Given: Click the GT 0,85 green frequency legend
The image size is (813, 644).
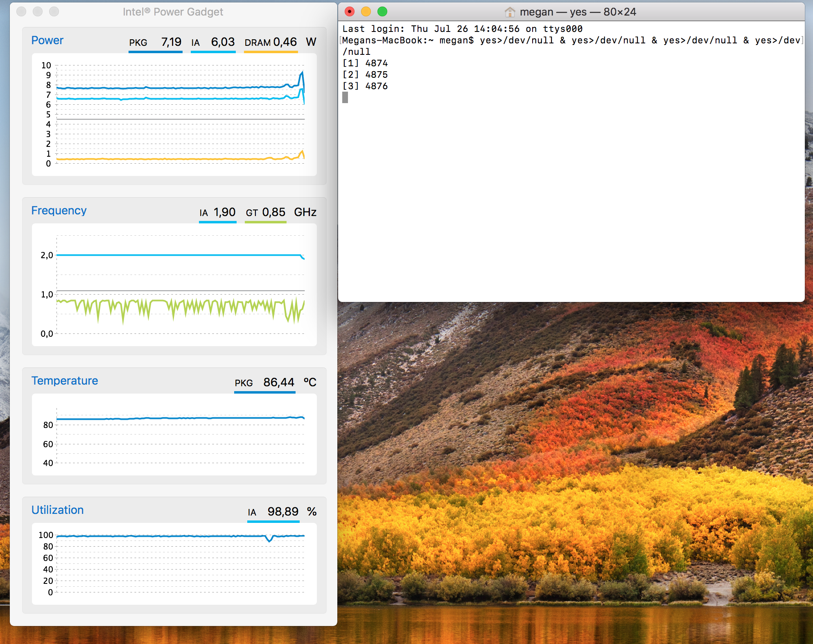Looking at the screenshot, I should pos(265,212).
